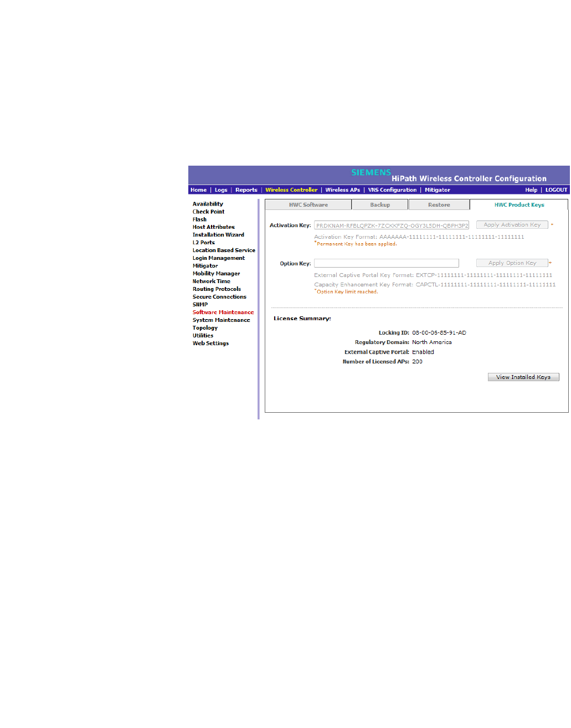Screen dimensions: 571x728
Task: Open Utilities in the sidebar
Action: pos(203,336)
